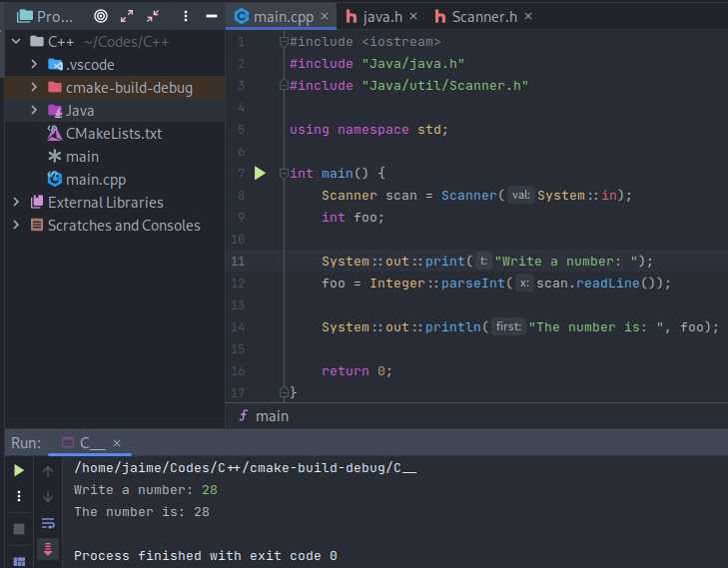Click "Java/util/Scanner.h" include string

click(x=444, y=86)
